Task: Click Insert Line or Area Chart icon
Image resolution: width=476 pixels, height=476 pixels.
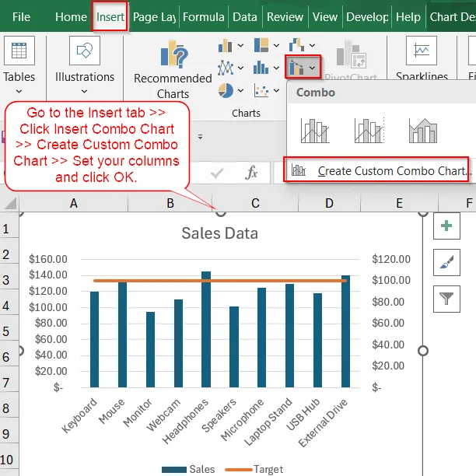Action: coord(226,68)
